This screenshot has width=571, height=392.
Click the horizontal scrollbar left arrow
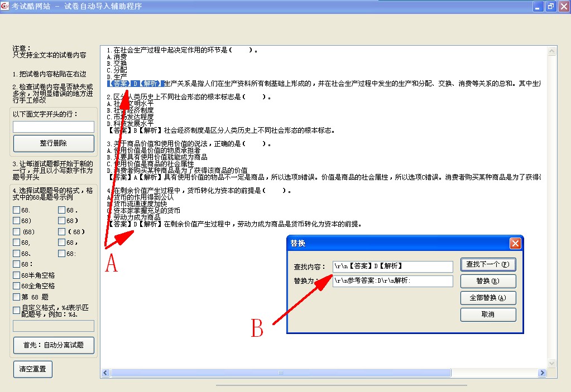(105, 372)
